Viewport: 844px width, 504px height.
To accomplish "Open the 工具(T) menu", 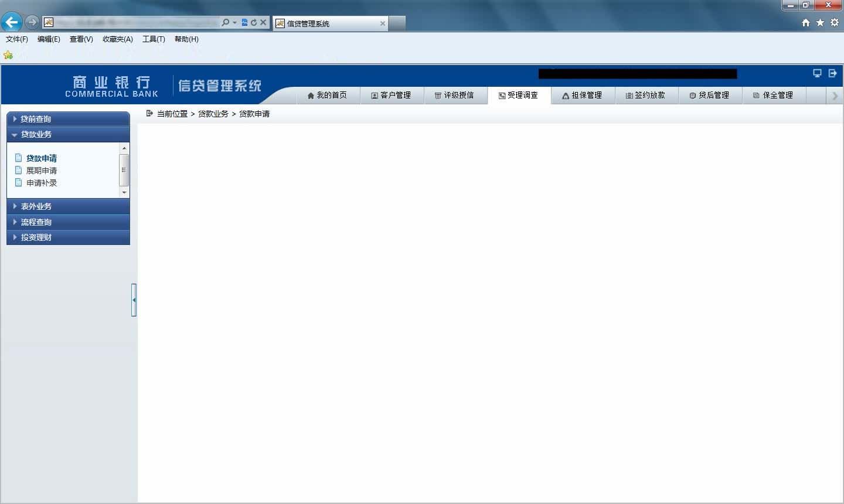I will [x=154, y=39].
